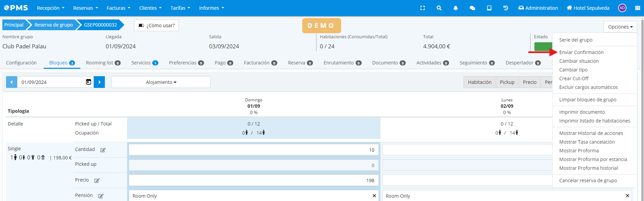The width and height of the screenshot is (644, 201).
Task: Clear the Room Only pension for 01/09
Action: pos(374,196)
